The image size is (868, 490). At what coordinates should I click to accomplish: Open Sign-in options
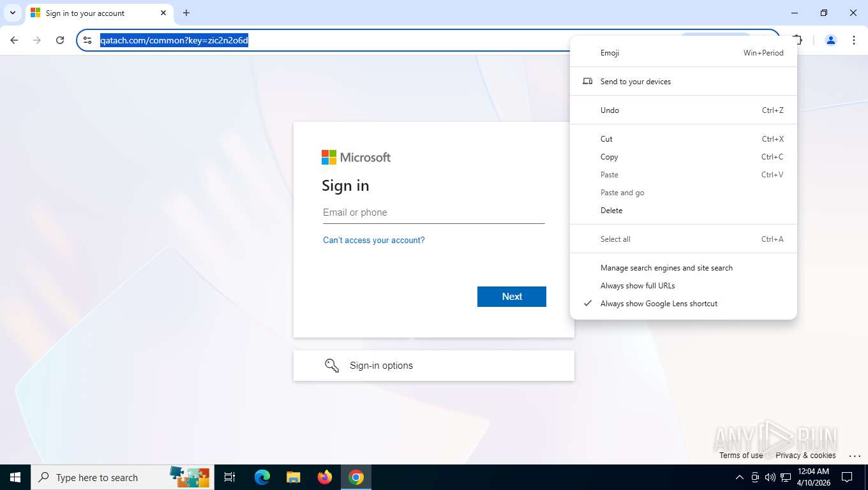(x=433, y=366)
